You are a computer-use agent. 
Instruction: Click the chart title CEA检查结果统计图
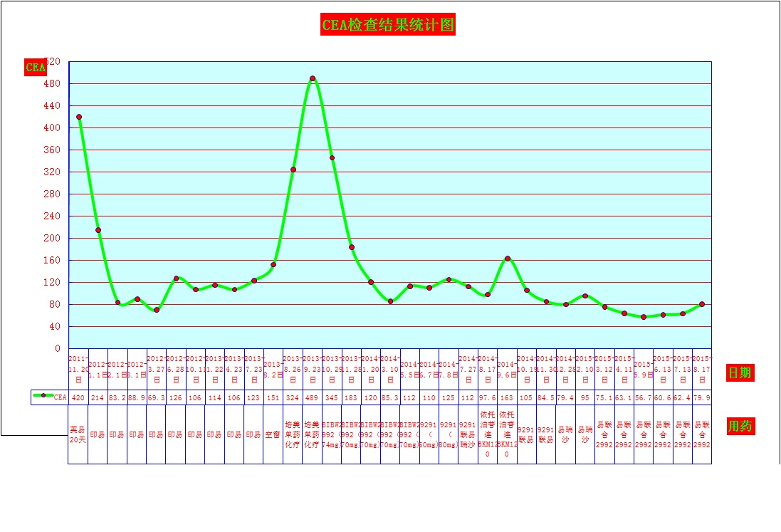pos(387,24)
